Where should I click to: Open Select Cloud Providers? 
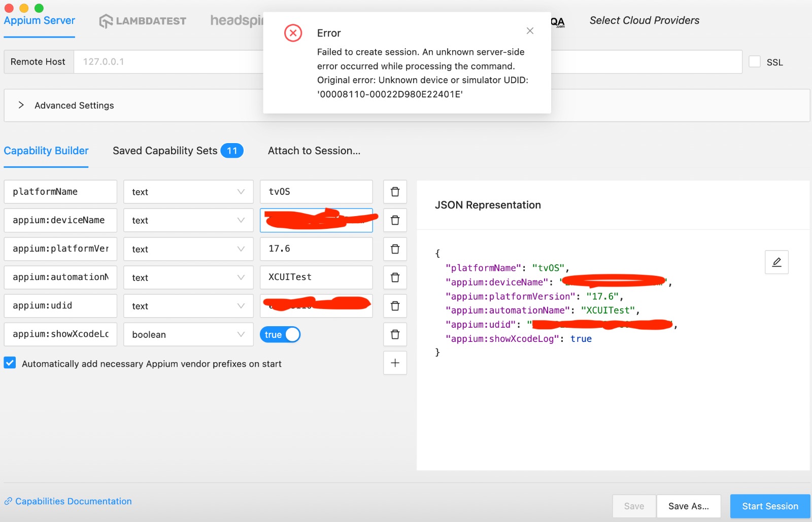[x=645, y=21]
